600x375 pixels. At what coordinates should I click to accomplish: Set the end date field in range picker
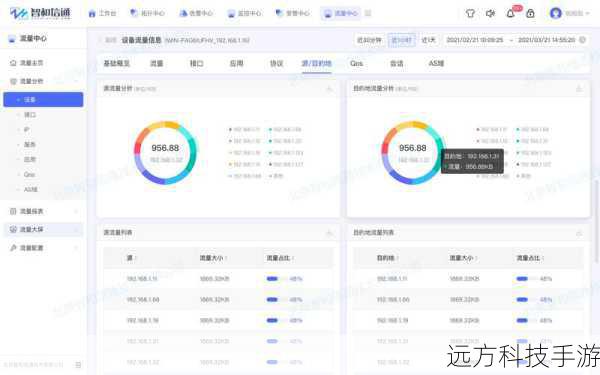click(546, 40)
